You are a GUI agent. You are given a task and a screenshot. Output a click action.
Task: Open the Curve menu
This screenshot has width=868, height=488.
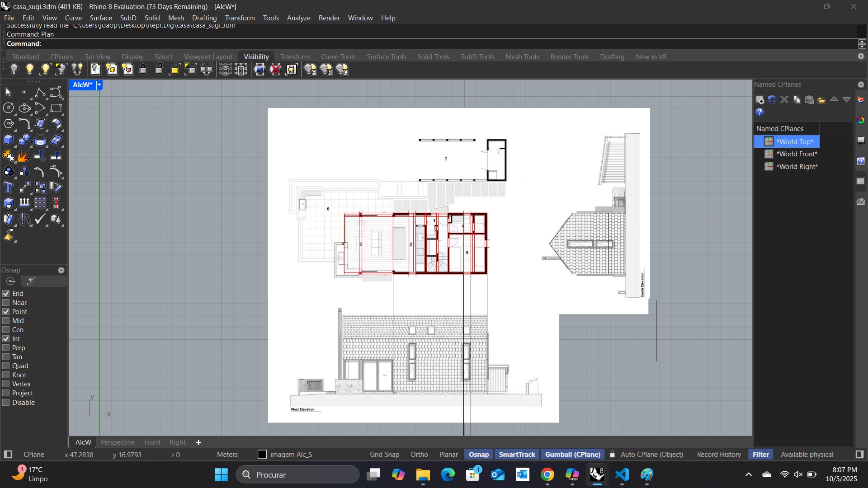tap(73, 18)
